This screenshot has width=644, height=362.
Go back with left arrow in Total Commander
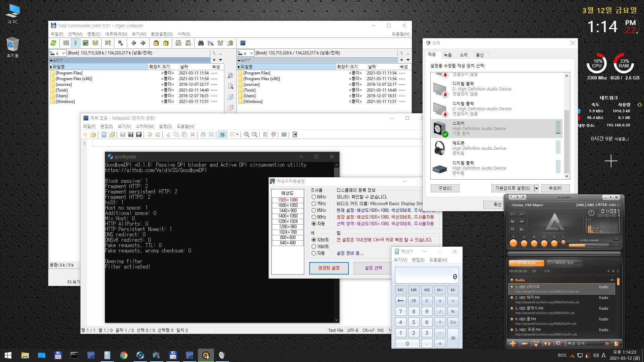[x=133, y=43]
